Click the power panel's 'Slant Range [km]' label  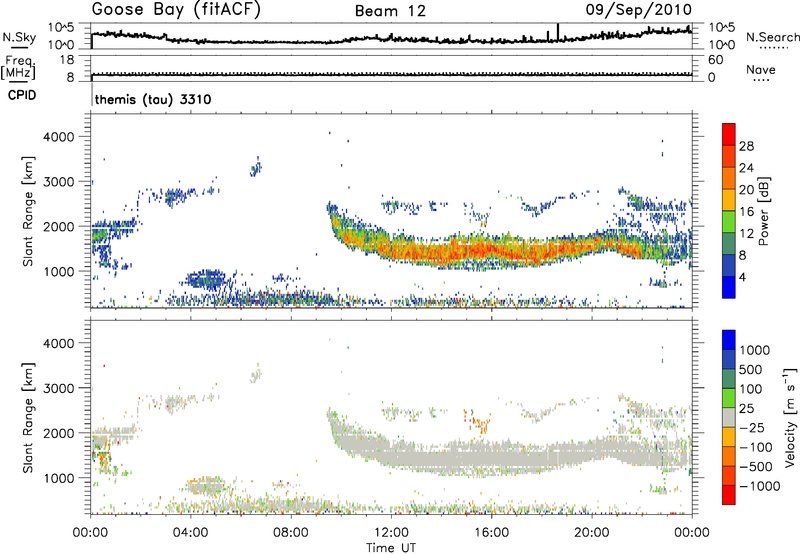click(28, 211)
